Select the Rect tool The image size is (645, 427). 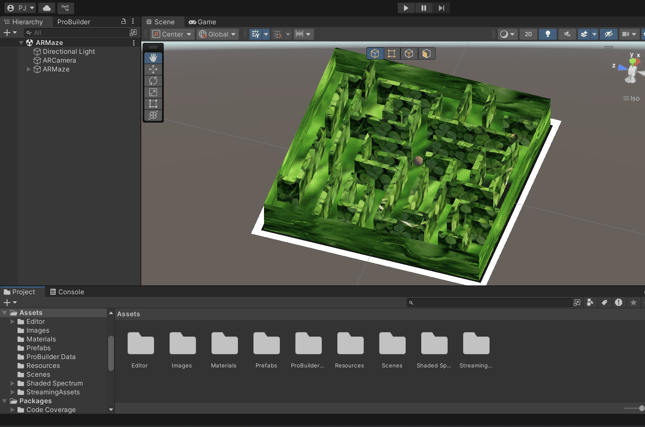pos(153,104)
